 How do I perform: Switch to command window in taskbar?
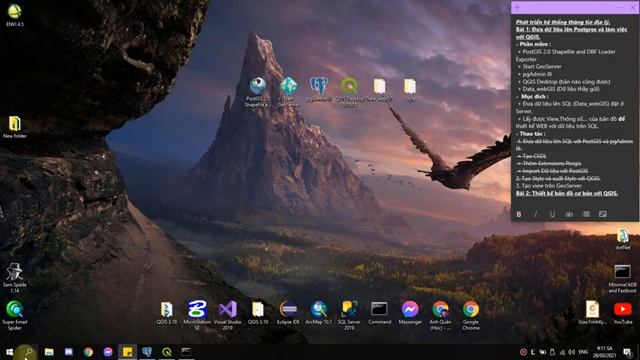pyautogui.click(x=186, y=352)
